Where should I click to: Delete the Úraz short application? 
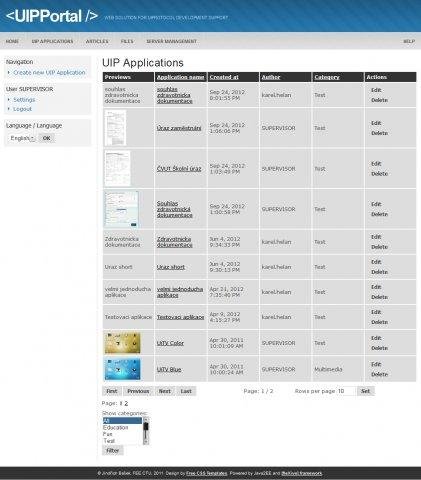tap(379, 272)
